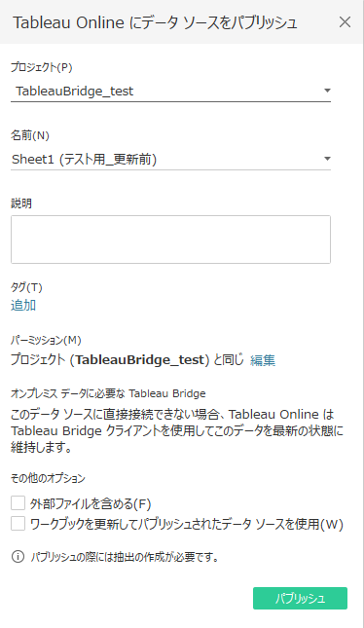Click the info icon beside 抽出 notice

[18, 557]
